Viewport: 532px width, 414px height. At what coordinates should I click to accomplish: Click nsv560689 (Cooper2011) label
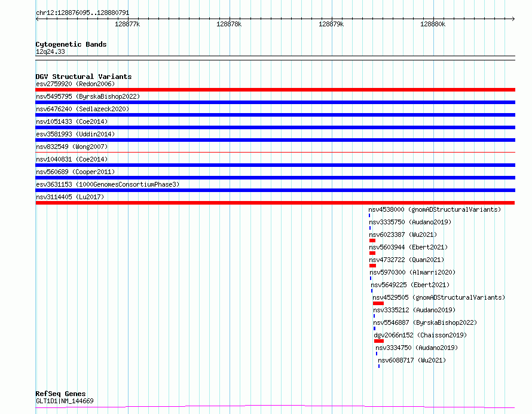(75, 172)
